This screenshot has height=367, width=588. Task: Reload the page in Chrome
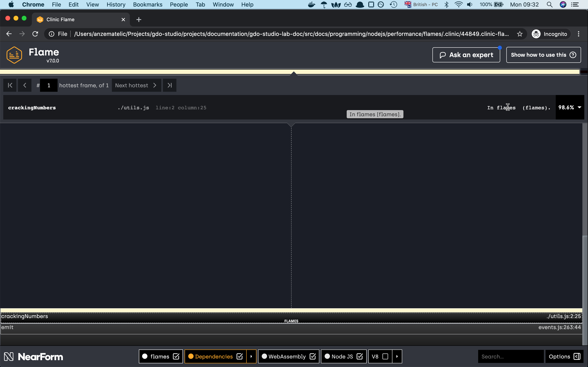(35, 34)
